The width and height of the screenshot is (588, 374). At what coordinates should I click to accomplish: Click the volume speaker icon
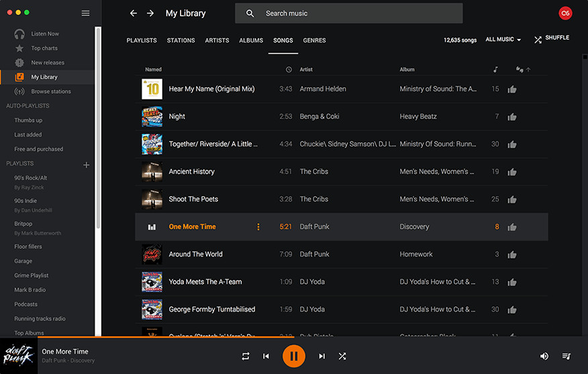pos(544,356)
